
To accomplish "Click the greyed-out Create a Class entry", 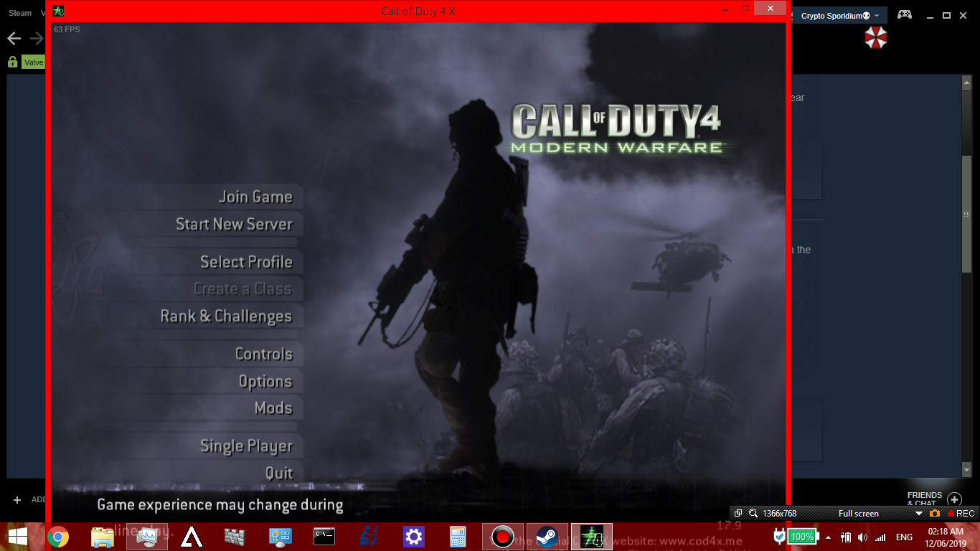I will coord(242,289).
